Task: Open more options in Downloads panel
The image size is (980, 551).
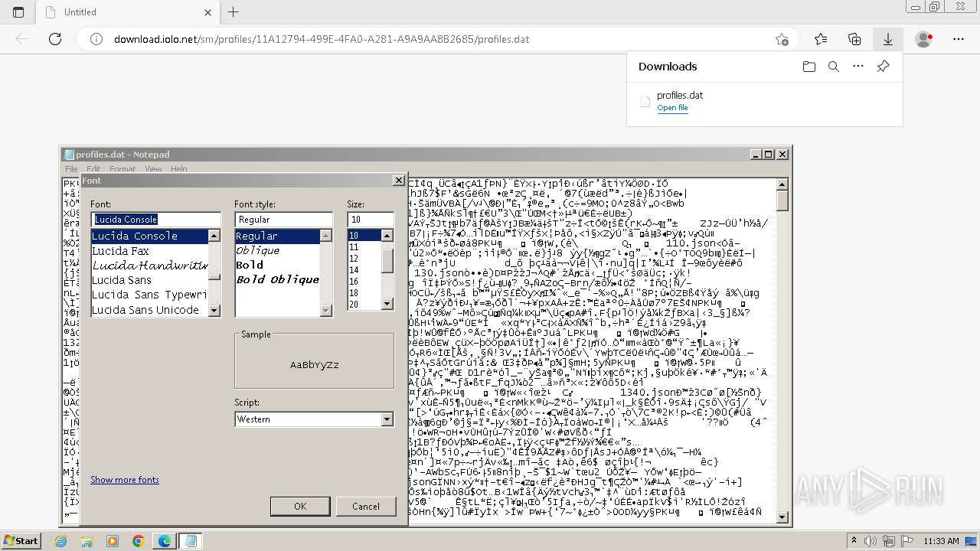Action: [x=858, y=67]
